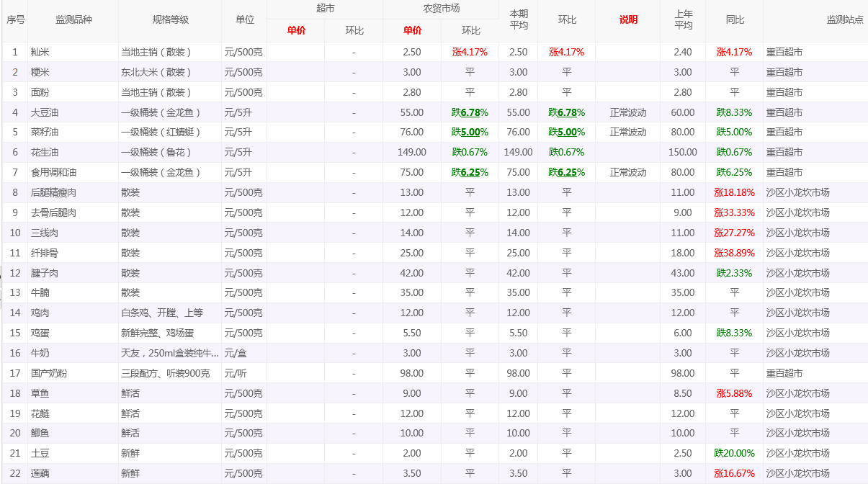Click the red 单价 header under 超市
Screen dimensions: 868x484
296,30
